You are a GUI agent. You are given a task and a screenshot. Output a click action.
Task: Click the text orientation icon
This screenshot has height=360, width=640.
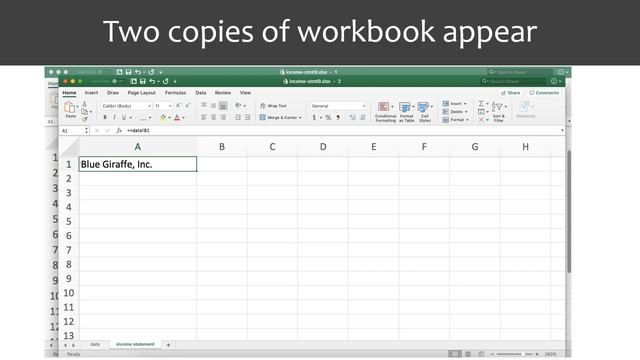point(238,106)
